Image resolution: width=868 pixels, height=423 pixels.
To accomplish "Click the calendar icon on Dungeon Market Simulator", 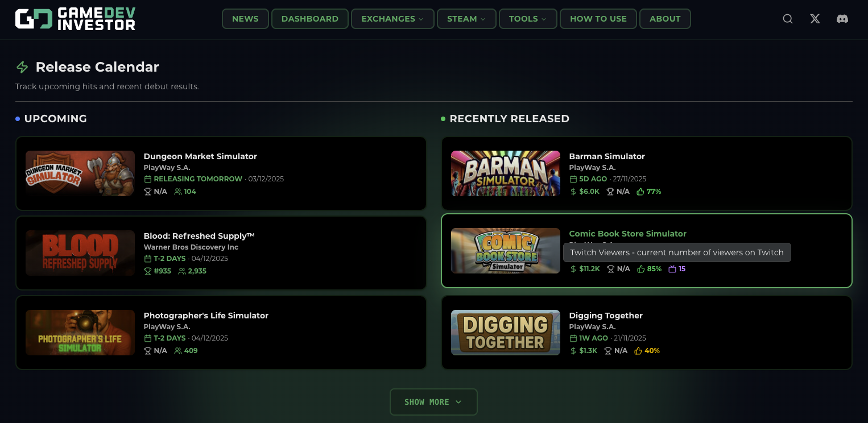I will [x=148, y=178].
